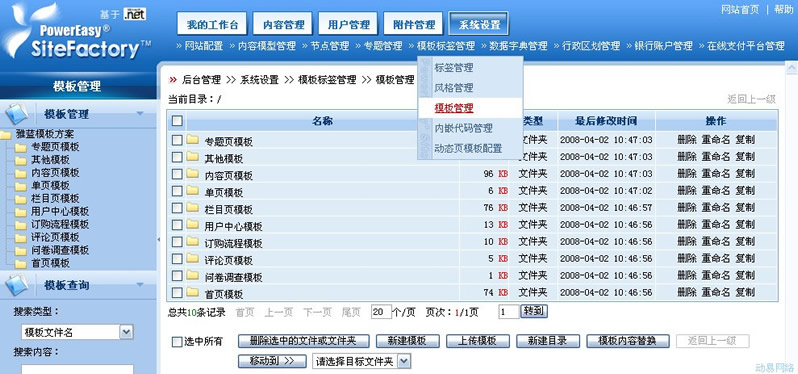Open the 附件管理 tab
This screenshot has height=374, width=798.
pos(414,24)
